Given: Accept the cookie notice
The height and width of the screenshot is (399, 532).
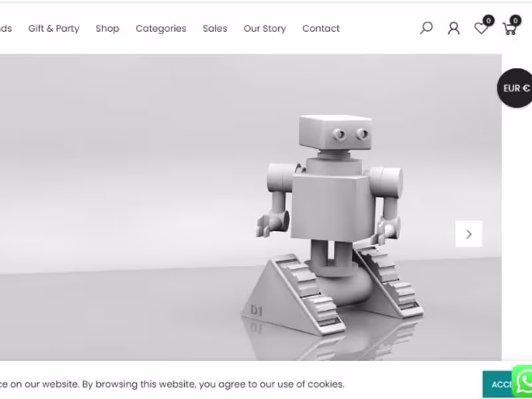Looking at the screenshot, I should coord(497,384).
